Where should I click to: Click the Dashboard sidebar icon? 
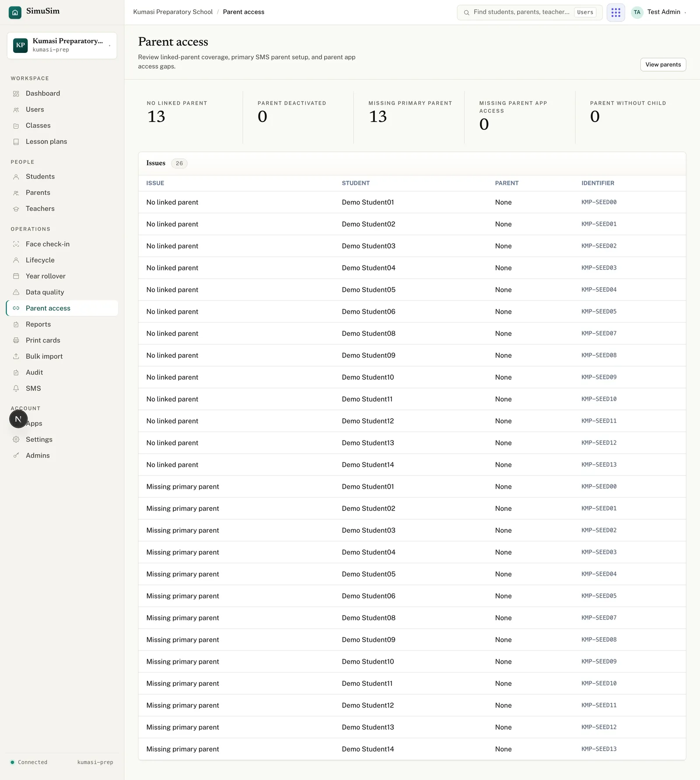tap(16, 94)
